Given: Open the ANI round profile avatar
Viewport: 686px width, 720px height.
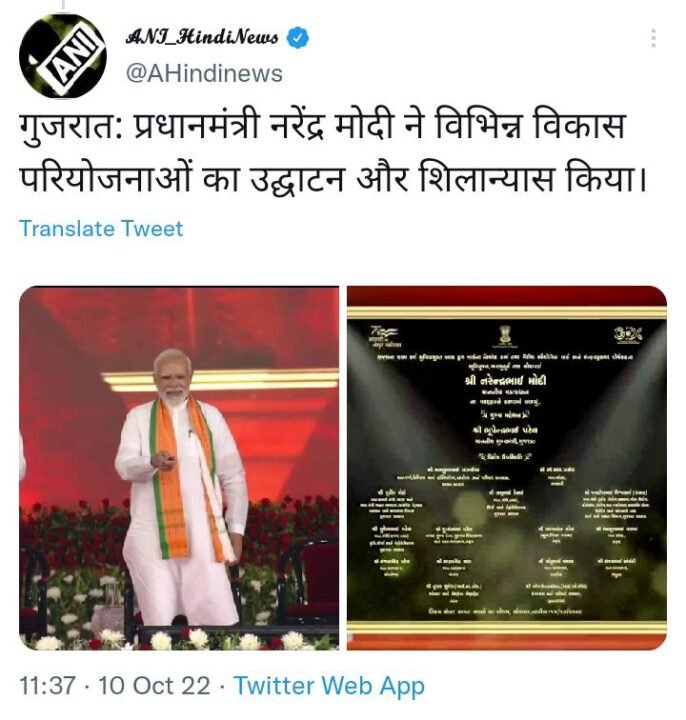Looking at the screenshot, I should point(62,56).
